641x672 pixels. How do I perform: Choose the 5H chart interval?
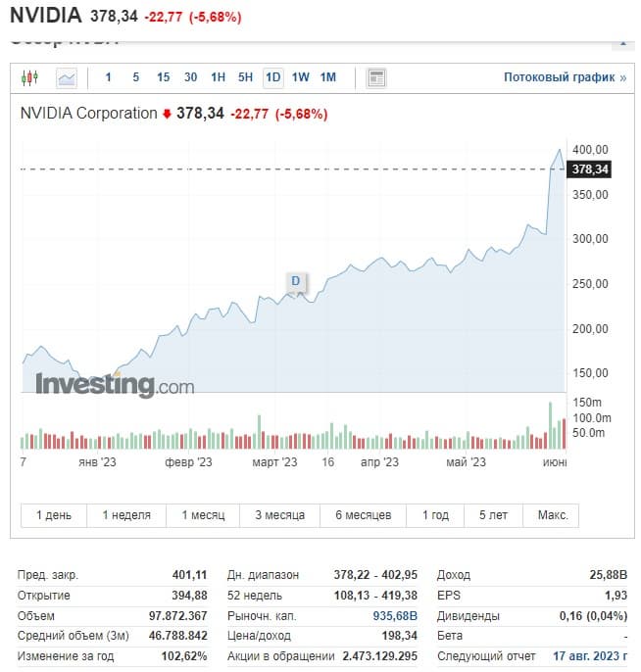coord(245,77)
